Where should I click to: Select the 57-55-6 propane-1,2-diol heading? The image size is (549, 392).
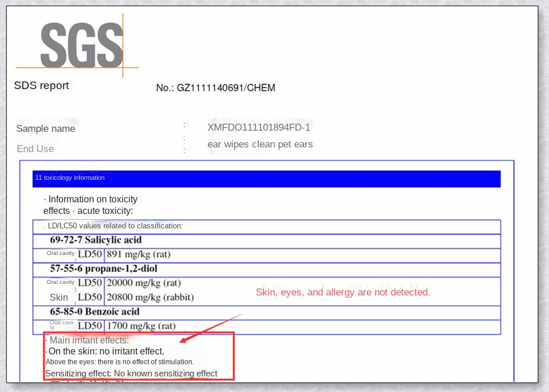(103, 269)
